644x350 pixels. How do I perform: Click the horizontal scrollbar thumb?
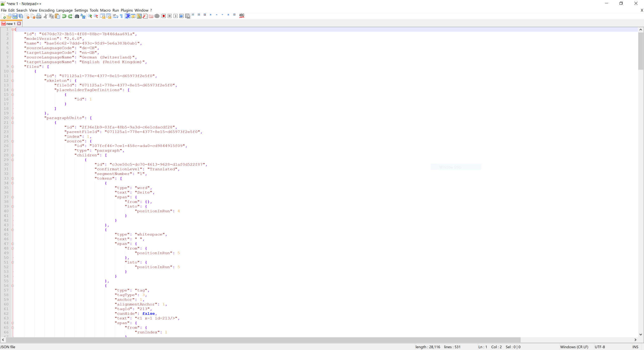click(x=263, y=340)
